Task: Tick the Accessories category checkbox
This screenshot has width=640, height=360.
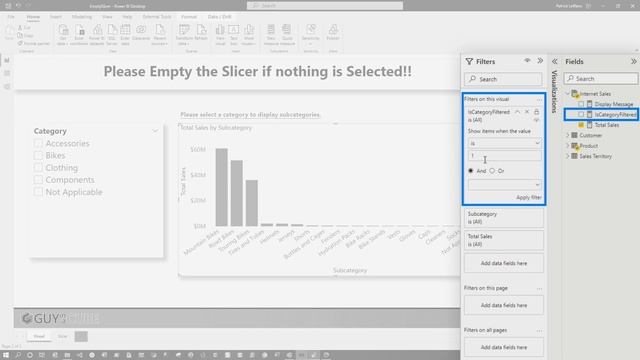Action: click(x=38, y=143)
